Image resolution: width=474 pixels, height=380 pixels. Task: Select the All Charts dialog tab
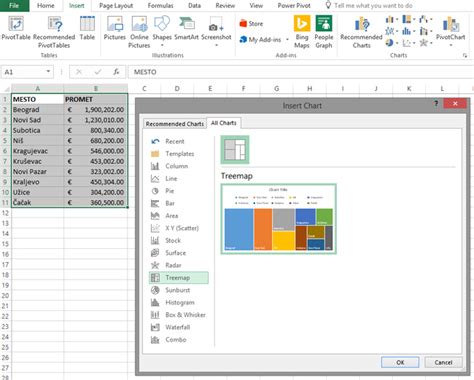224,123
